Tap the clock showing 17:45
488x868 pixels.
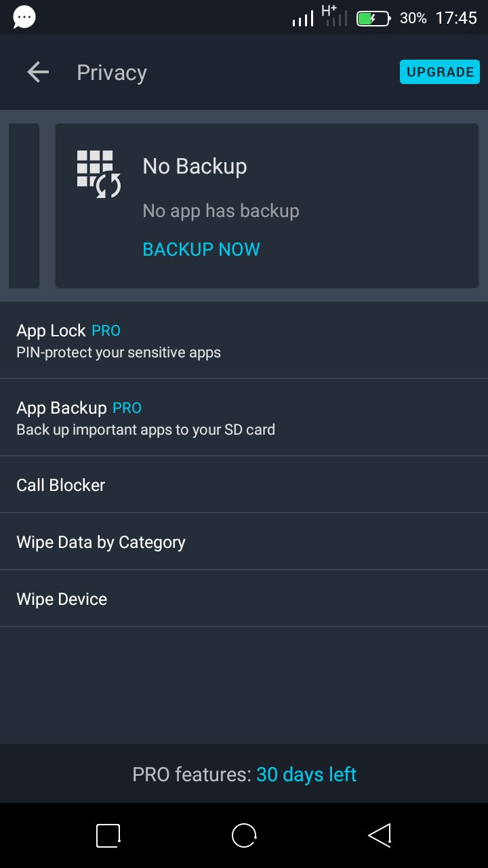456,18
